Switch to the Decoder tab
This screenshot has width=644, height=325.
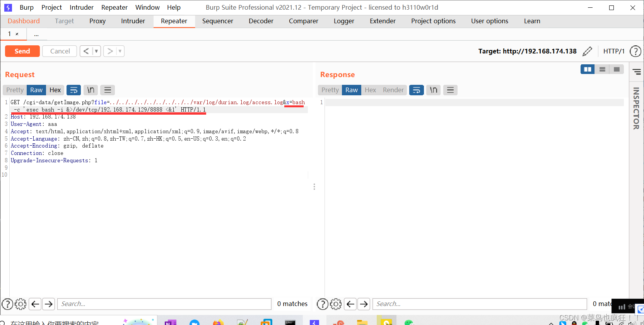261,21
